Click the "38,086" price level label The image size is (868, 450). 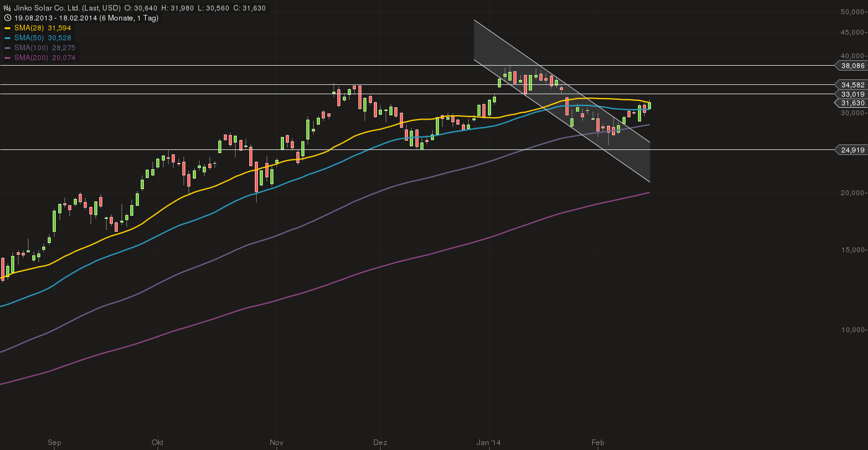852,65
